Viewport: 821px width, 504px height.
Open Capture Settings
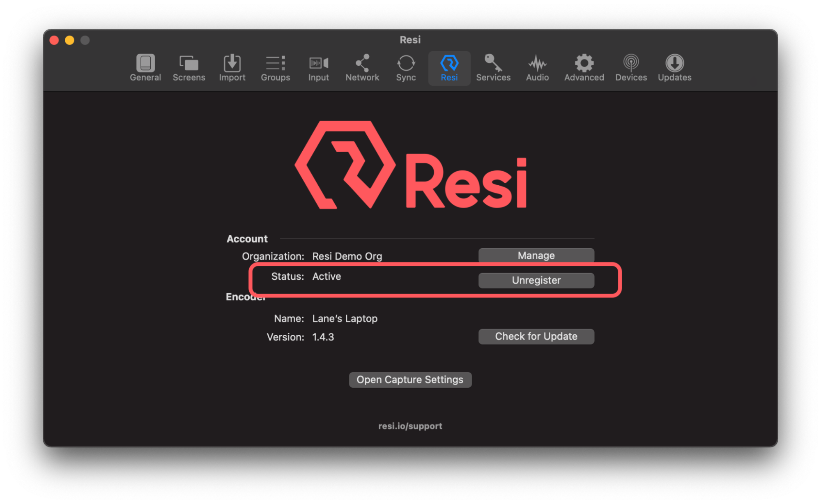click(x=410, y=379)
